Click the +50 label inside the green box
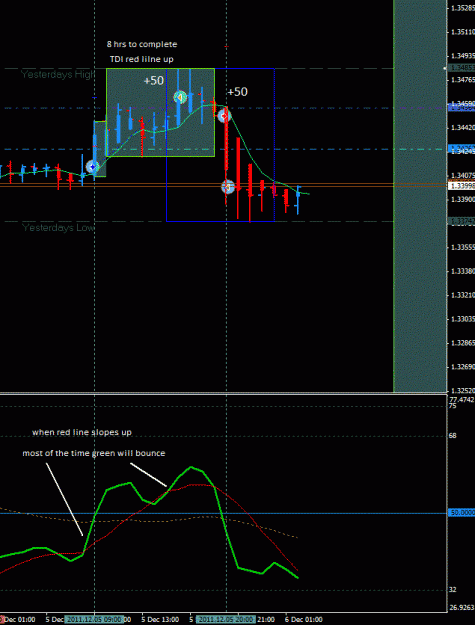 click(154, 81)
